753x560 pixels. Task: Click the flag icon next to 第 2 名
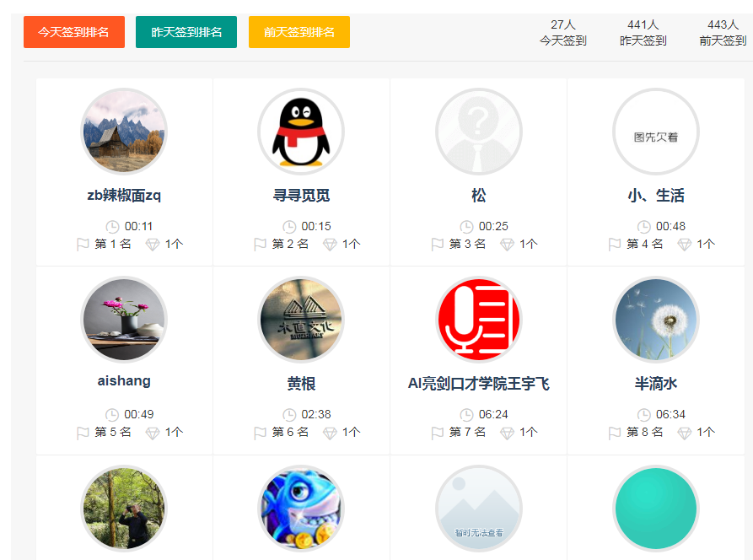[261, 245]
